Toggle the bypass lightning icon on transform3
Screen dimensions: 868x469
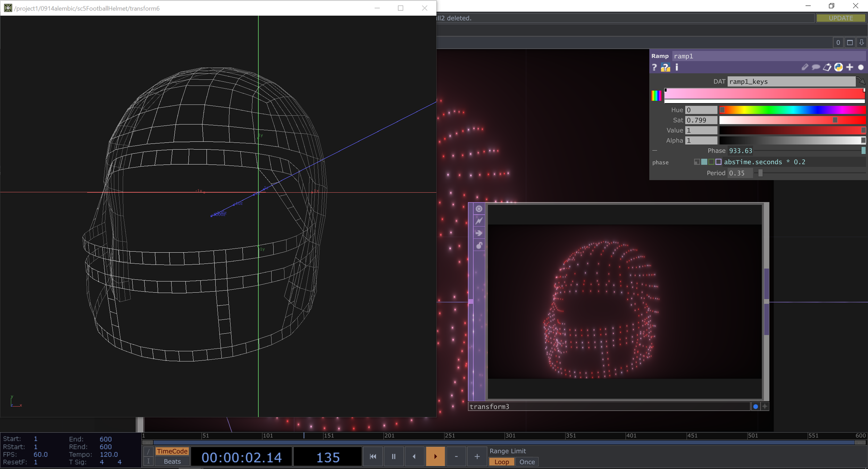[x=479, y=221]
